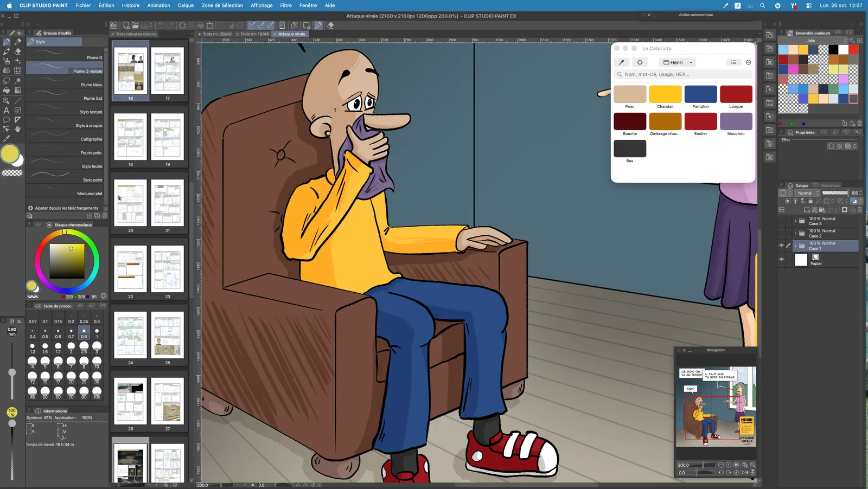The image size is (868, 489).
Task: Select the eraser tool in the toolbox
Action: tap(17, 52)
